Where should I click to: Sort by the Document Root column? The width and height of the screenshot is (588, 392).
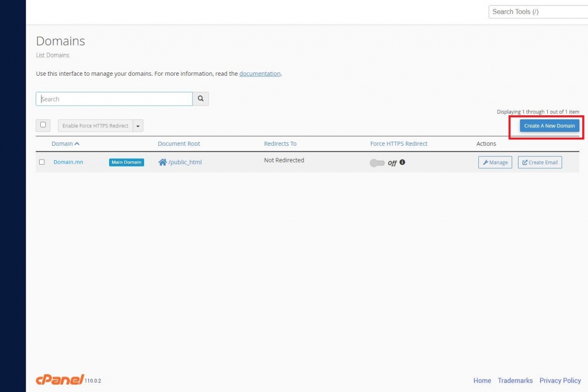point(179,143)
